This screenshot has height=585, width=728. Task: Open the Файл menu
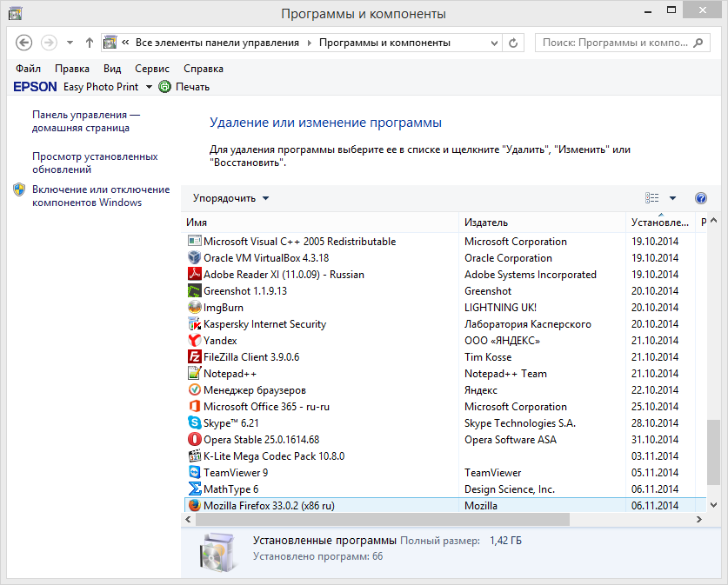[x=28, y=69]
